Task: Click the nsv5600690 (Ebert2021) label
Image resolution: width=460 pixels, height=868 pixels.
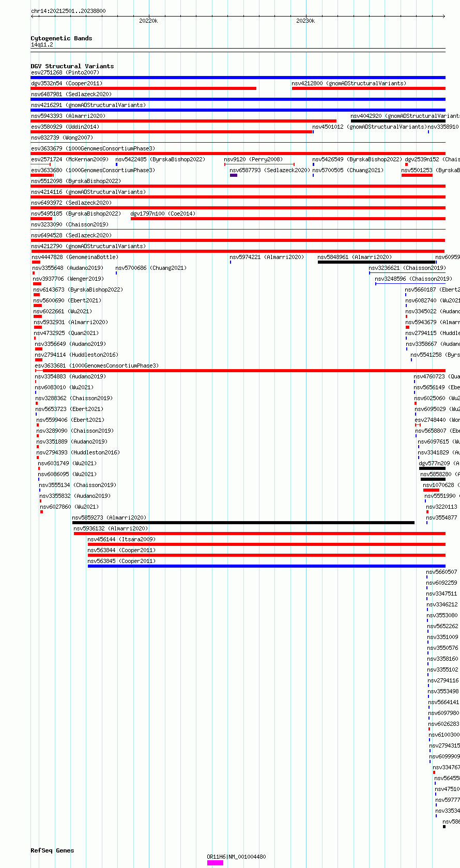Action: tap(67, 300)
